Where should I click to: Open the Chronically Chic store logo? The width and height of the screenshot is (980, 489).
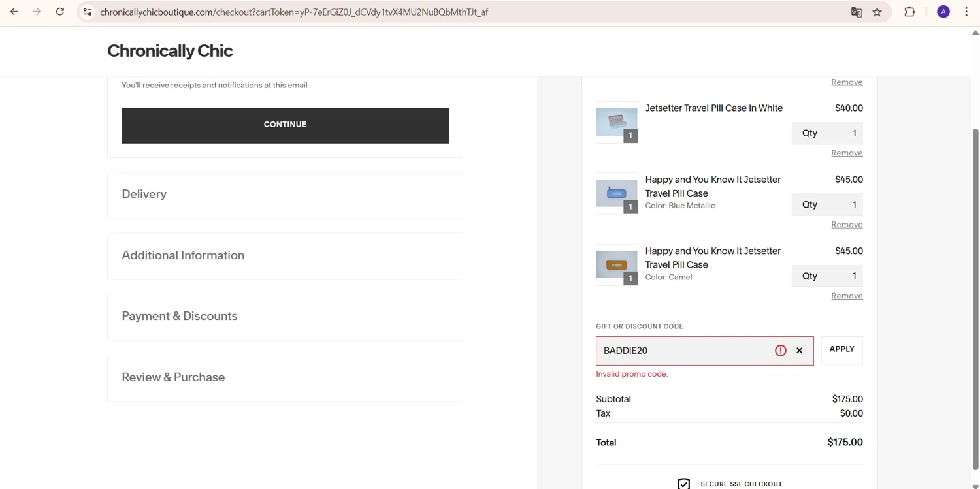(170, 51)
